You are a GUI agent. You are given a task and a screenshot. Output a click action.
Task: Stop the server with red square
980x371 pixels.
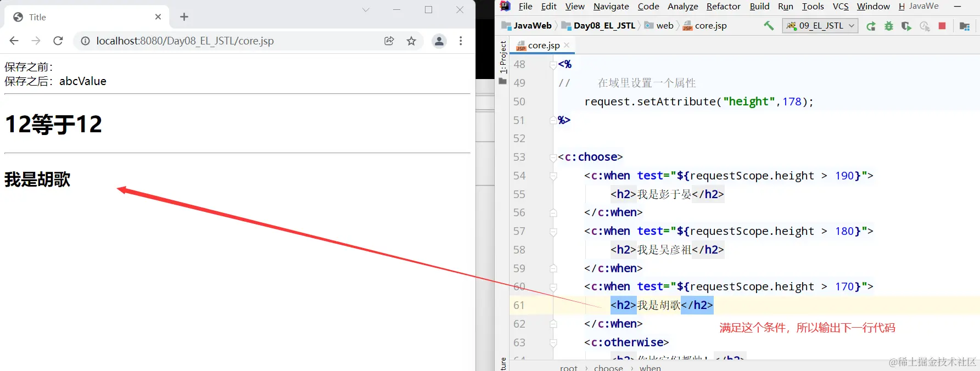pos(942,26)
